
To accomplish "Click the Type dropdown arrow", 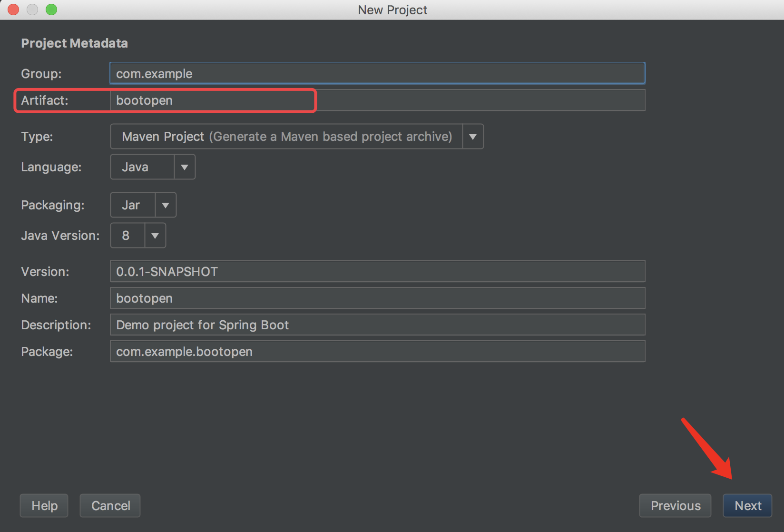I will [x=473, y=137].
